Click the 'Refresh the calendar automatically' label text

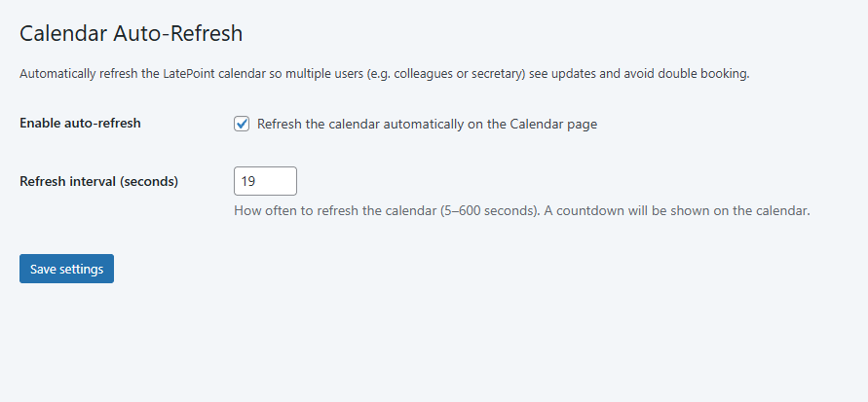(427, 124)
